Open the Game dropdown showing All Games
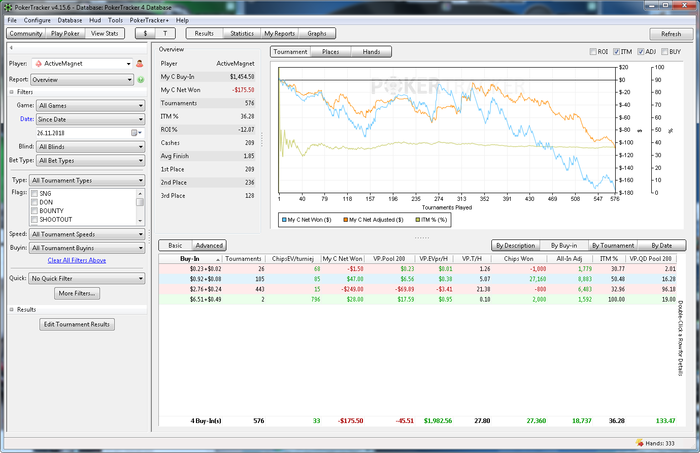Image resolution: width=700 pixels, height=453 pixels. (91, 106)
